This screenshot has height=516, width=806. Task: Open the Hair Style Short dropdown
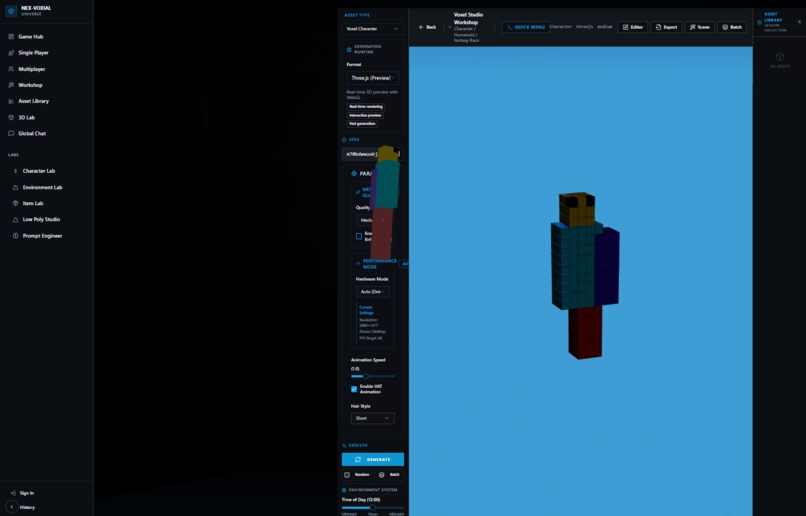(x=373, y=418)
